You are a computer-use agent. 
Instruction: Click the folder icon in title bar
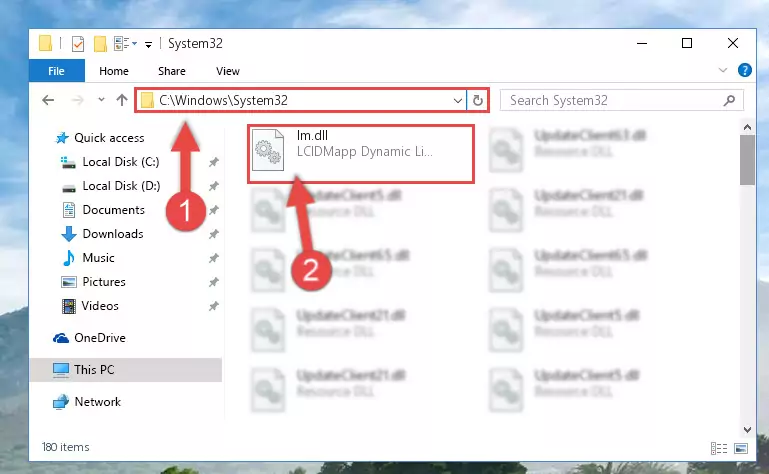45,44
